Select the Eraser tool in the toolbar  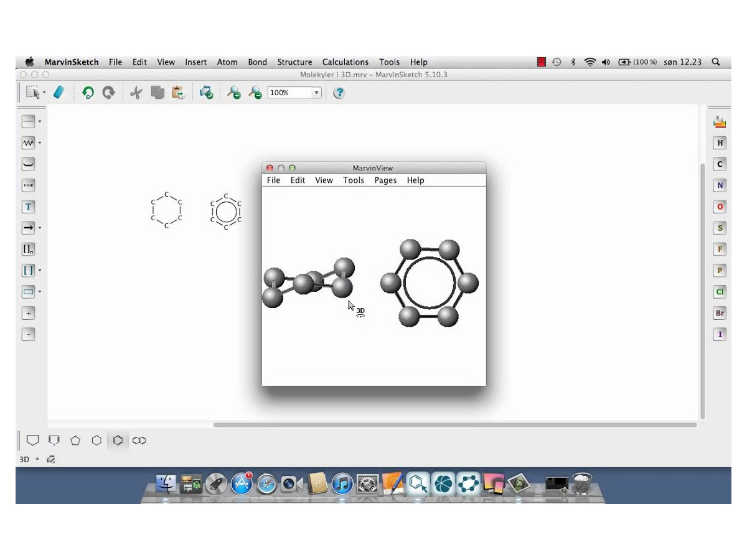tap(59, 93)
